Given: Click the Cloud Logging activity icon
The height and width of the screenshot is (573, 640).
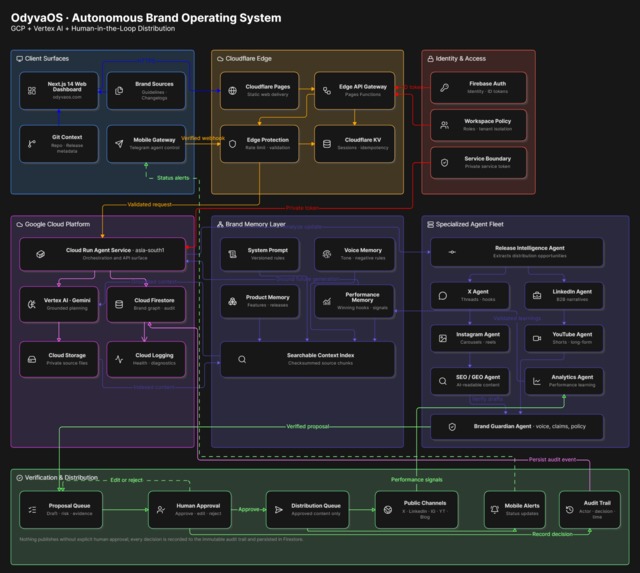Looking at the screenshot, I should pyautogui.click(x=119, y=359).
